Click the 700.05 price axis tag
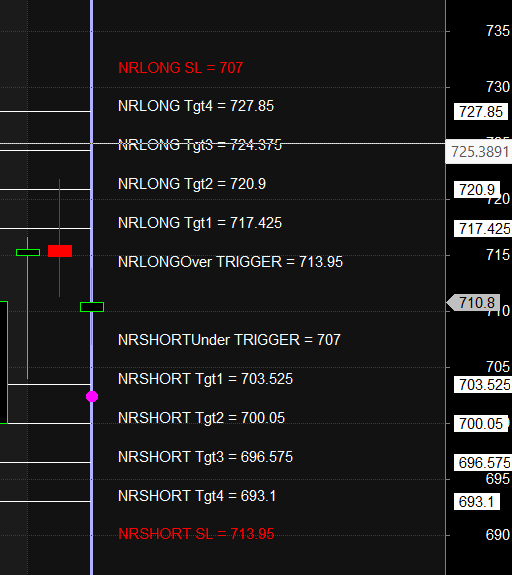The height and width of the screenshot is (575, 512). point(481,424)
